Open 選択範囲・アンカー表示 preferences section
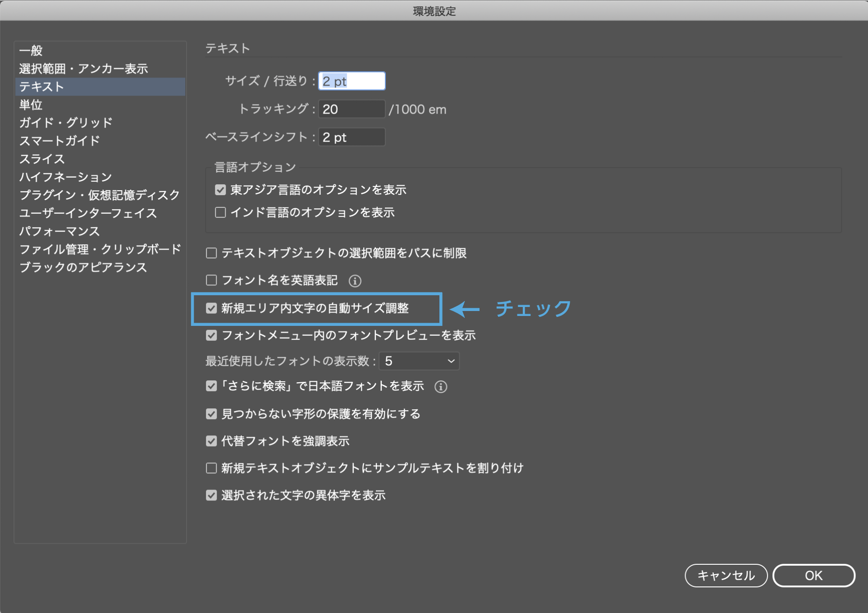 (100, 69)
